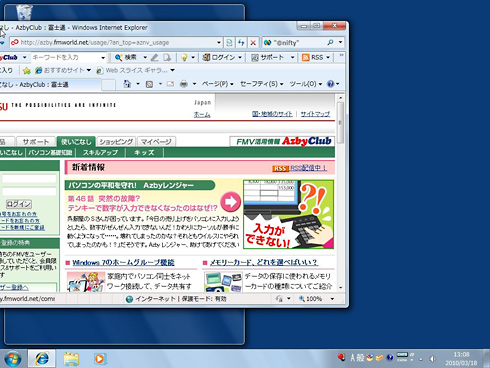Viewport: 490px width, 368px height.
Task: Click the refresh icon next to the address bar
Action: point(241,42)
